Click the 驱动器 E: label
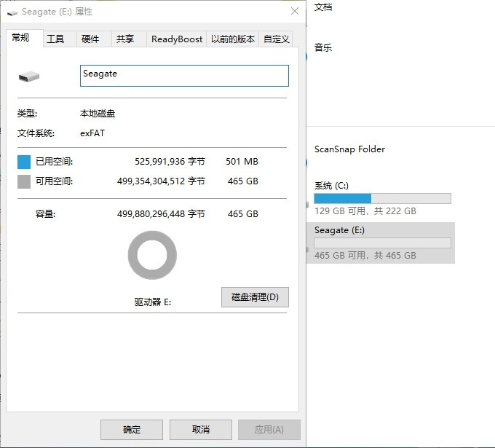495x448 pixels. tap(153, 302)
